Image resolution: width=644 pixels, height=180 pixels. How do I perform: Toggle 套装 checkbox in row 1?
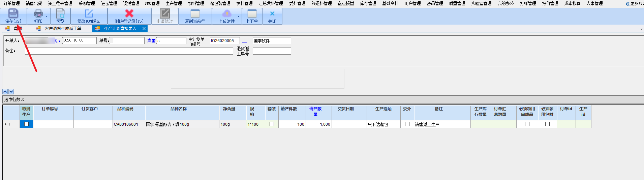click(272, 124)
